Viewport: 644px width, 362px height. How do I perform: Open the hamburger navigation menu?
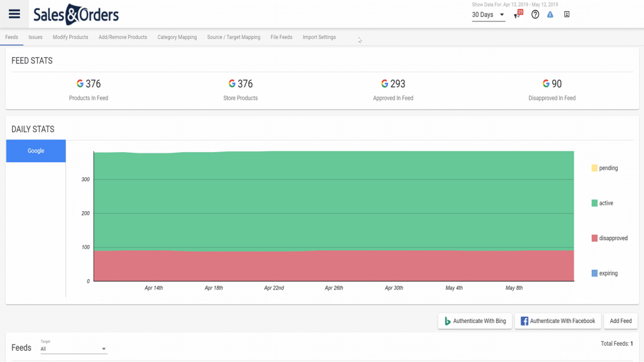pyautogui.click(x=14, y=14)
